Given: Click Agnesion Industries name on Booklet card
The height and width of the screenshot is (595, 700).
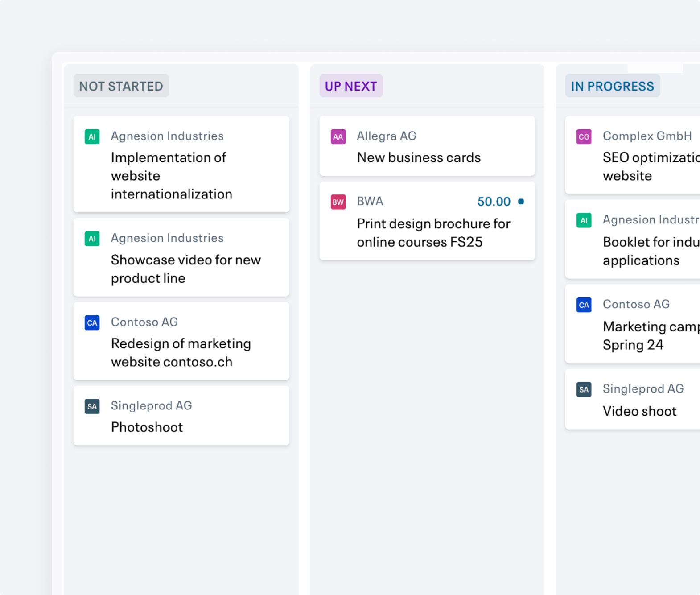Looking at the screenshot, I should click(651, 219).
